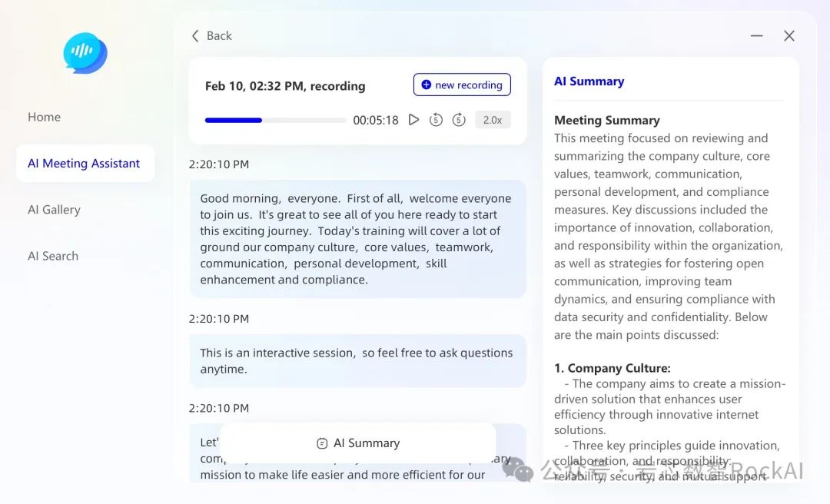Close the app window
This screenshot has width=830, height=504.
(788, 36)
